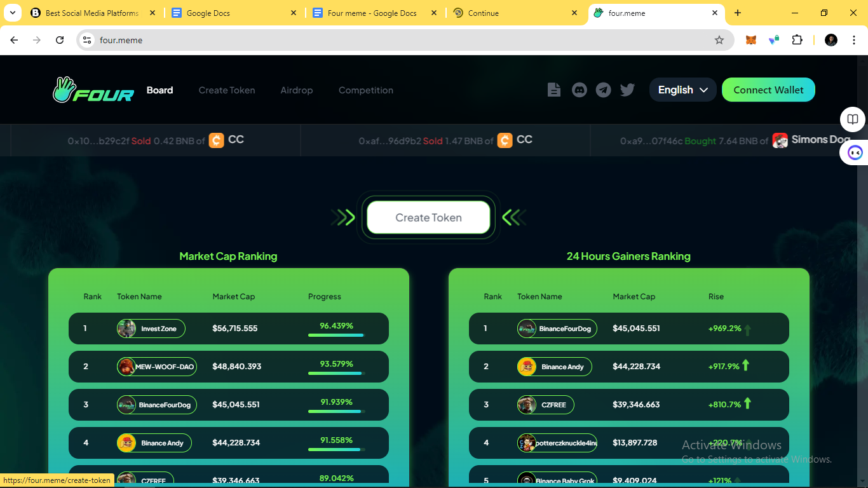This screenshot has height=488, width=868.
Task: Select the Board nav item
Action: [x=159, y=90]
